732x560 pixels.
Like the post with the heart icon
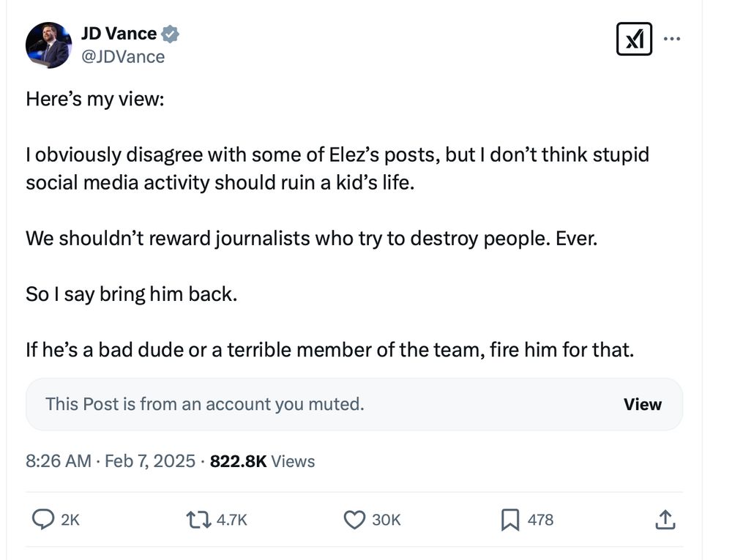[354, 520]
